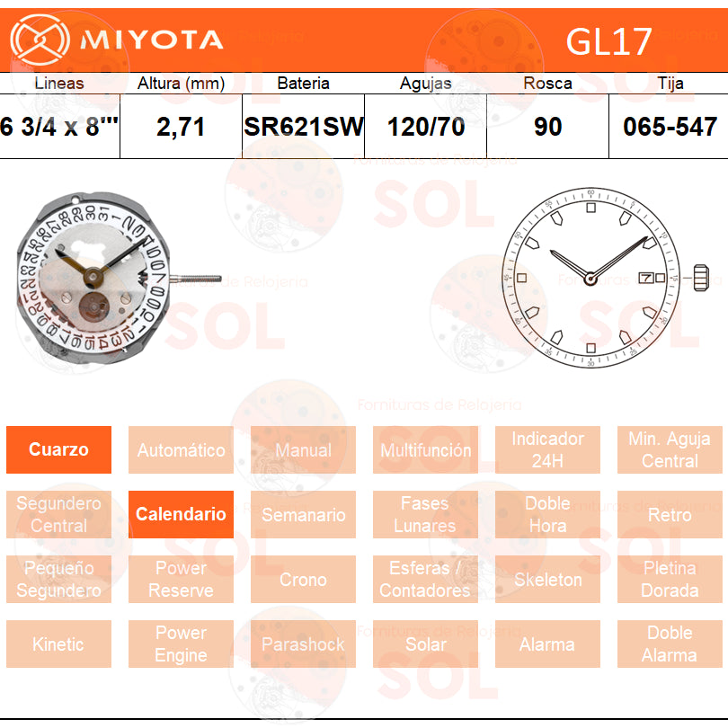Click the Doble Alarma tile
Viewport: 728px width, 728px height.
pos(670,644)
